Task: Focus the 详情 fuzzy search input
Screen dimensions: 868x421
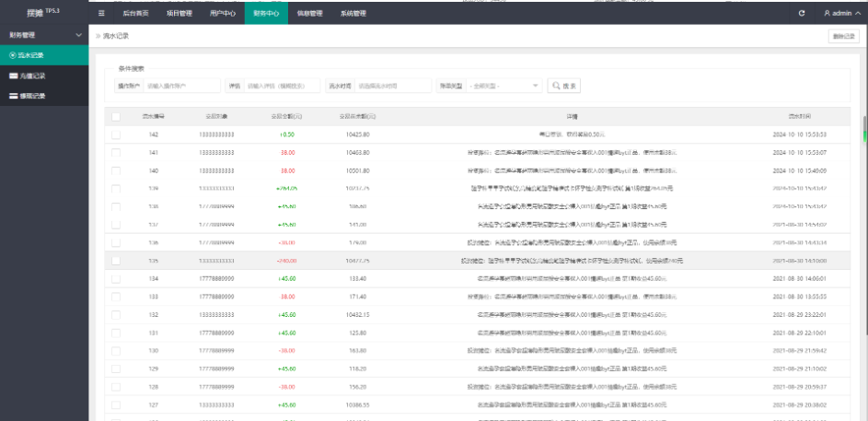Action: tap(282, 86)
